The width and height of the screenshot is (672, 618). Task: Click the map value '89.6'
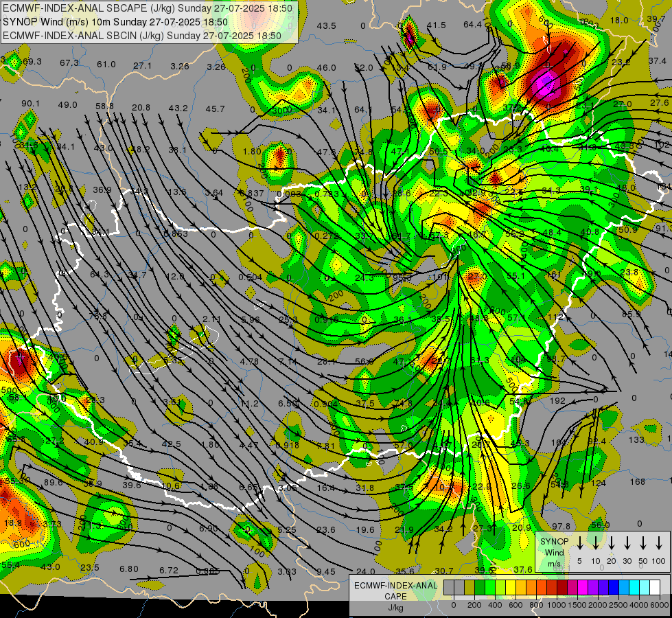(53, 483)
